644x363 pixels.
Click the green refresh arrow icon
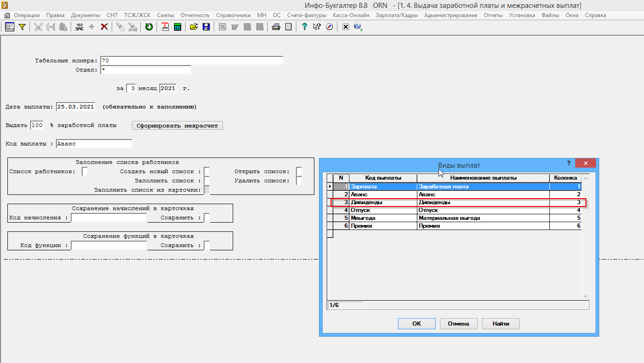click(x=149, y=27)
